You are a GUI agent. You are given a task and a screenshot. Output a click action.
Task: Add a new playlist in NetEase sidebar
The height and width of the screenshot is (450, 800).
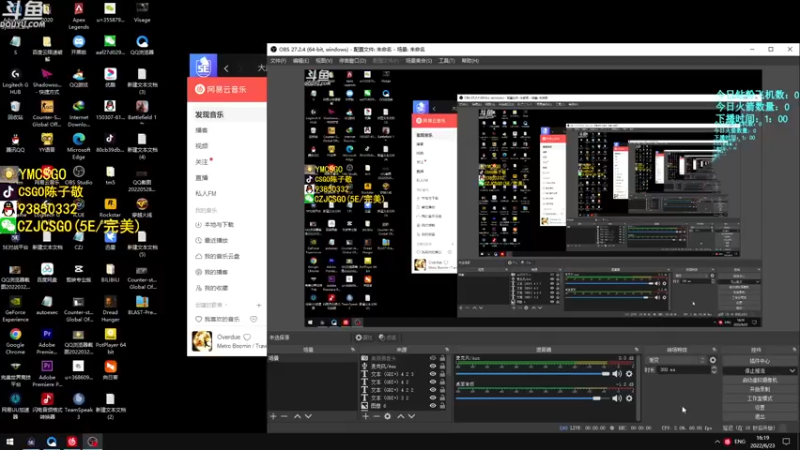click(259, 305)
